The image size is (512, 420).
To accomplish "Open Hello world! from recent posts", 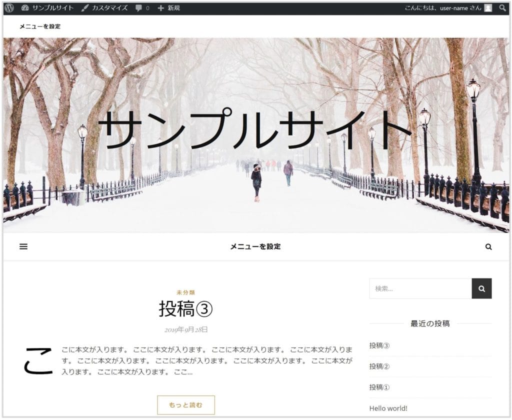I will (388, 408).
